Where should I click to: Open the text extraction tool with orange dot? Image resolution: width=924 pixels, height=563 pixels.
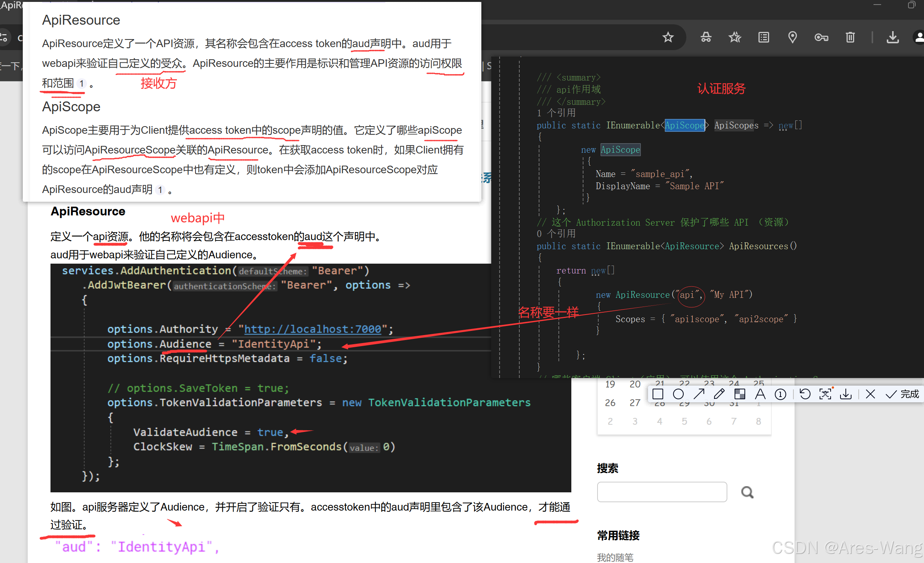[x=826, y=394]
